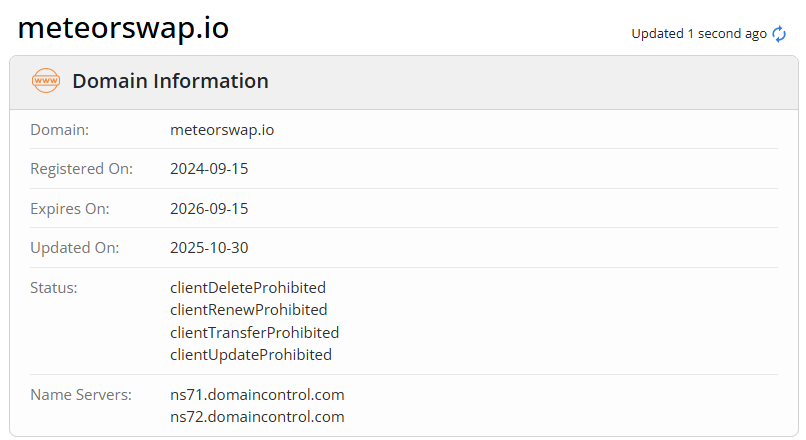Select the expiry date 2026-09-15
This screenshot has width=806, height=440.
[209, 209]
